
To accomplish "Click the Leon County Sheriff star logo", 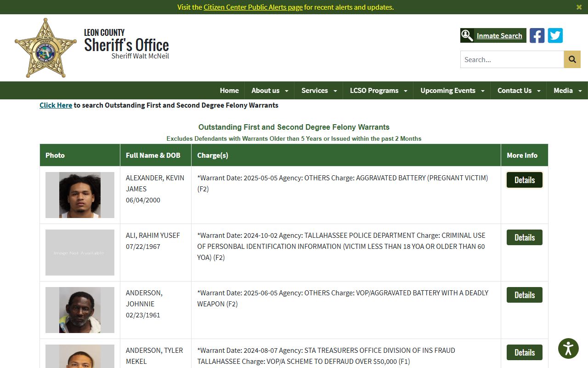I will click(46, 48).
